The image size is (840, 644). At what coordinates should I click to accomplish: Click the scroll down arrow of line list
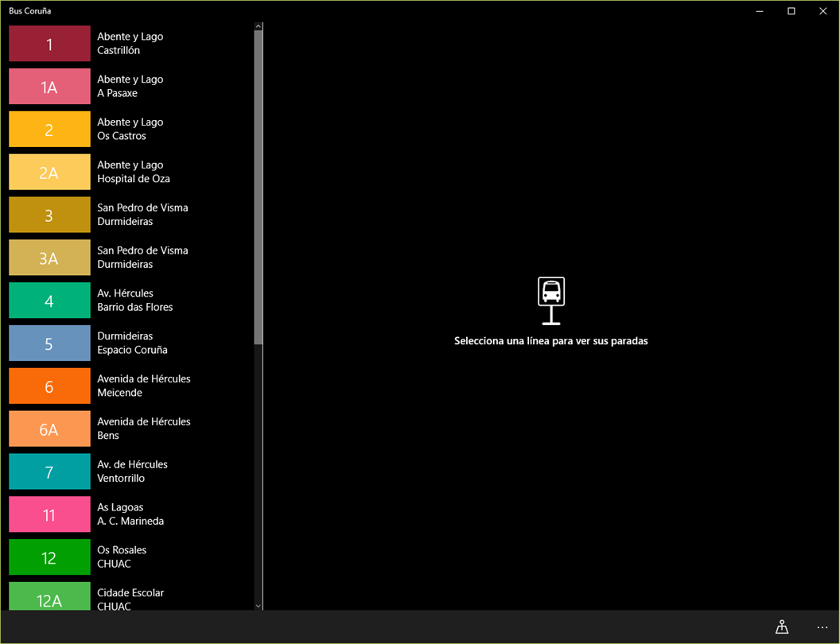pyautogui.click(x=259, y=606)
